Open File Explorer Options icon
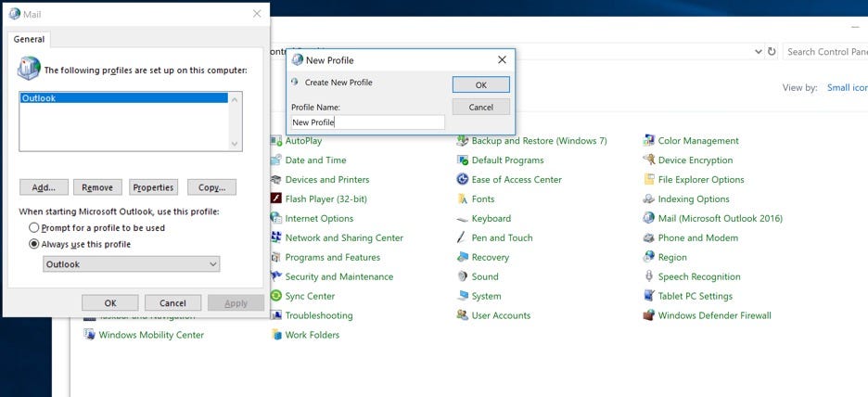This screenshot has height=397, width=868. coord(649,179)
